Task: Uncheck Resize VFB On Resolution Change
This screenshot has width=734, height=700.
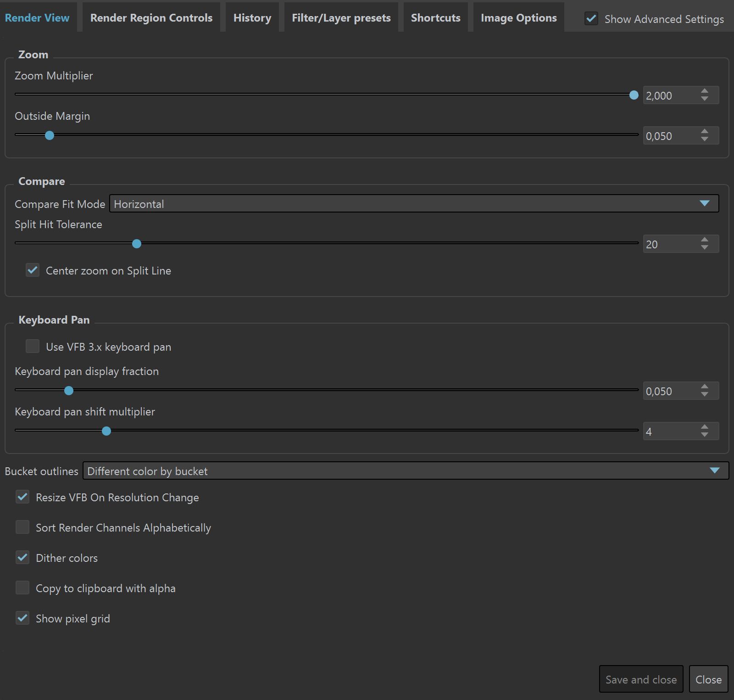Action: click(22, 497)
